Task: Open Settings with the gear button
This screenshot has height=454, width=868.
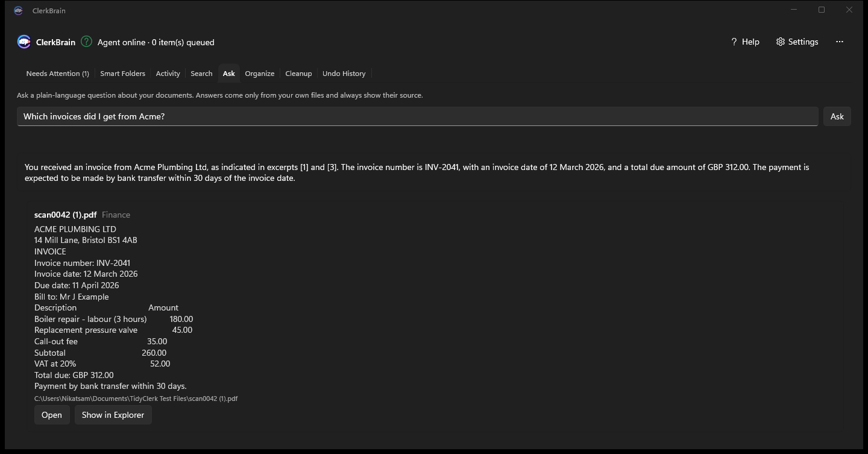Action: pyautogui.click(x=797, y=42)
